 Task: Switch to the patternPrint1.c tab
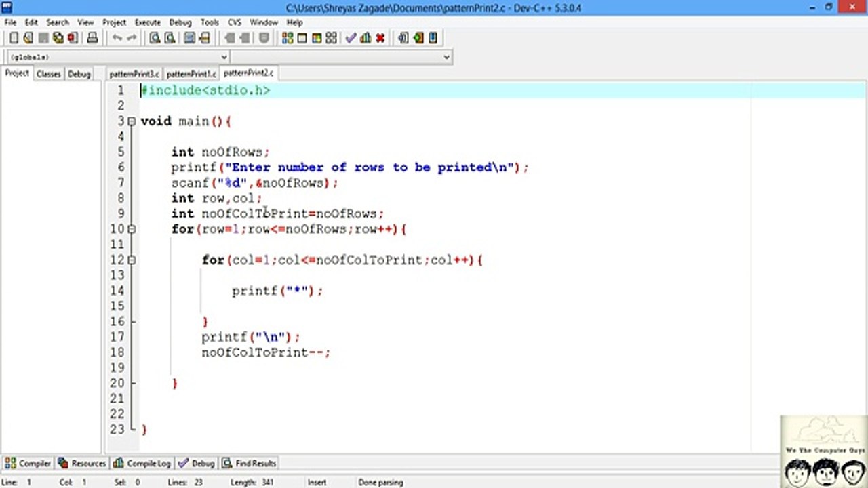(x=191, y=73)
